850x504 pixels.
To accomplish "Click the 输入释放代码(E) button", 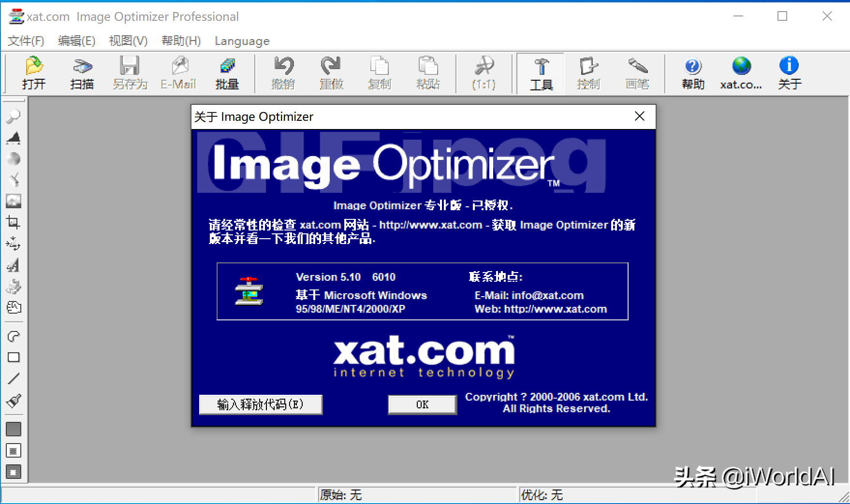I will coord(261,404).
